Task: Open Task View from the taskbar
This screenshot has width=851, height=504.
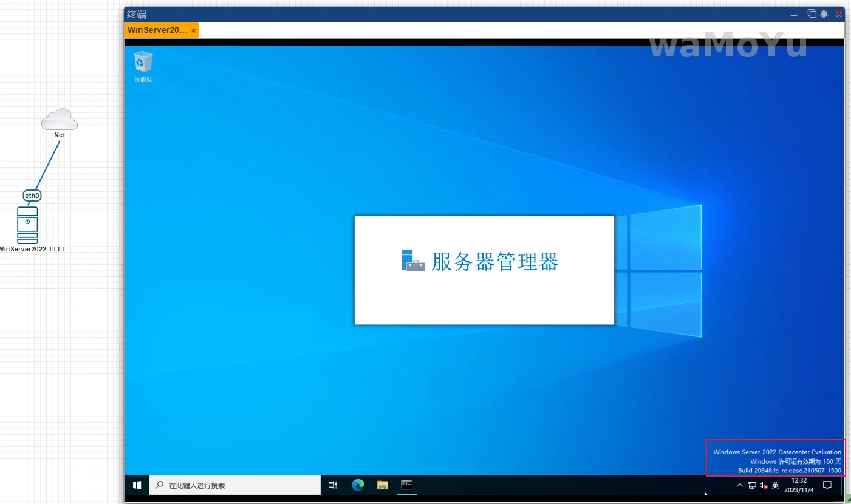Action: tap(332, 485)
